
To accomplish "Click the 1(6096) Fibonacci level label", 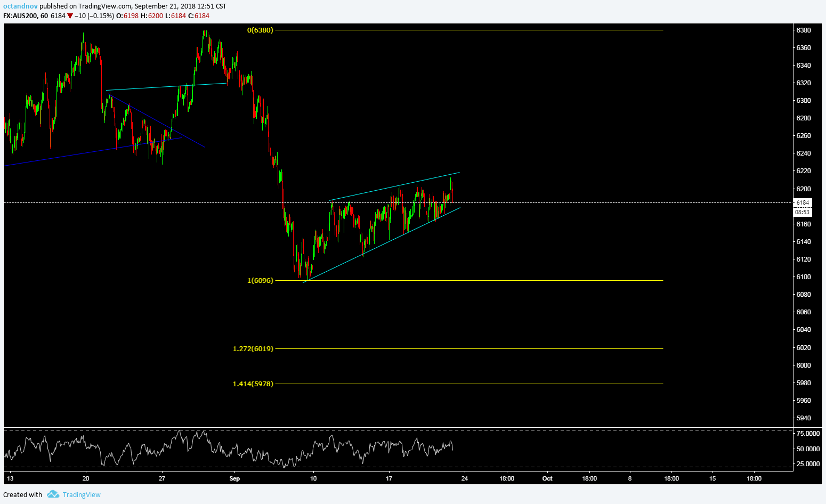I will (260, 280).
